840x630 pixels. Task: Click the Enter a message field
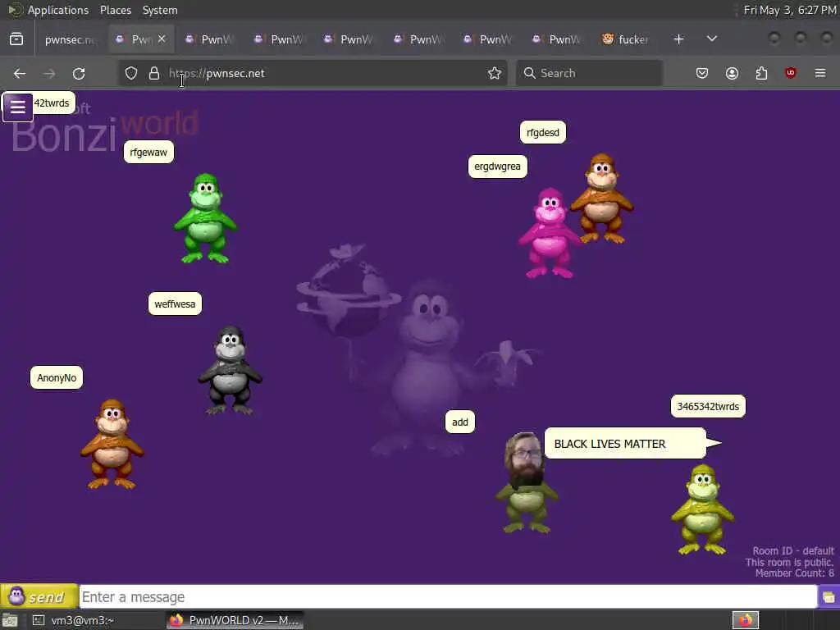pyautogui.click(x=448, y=597)
